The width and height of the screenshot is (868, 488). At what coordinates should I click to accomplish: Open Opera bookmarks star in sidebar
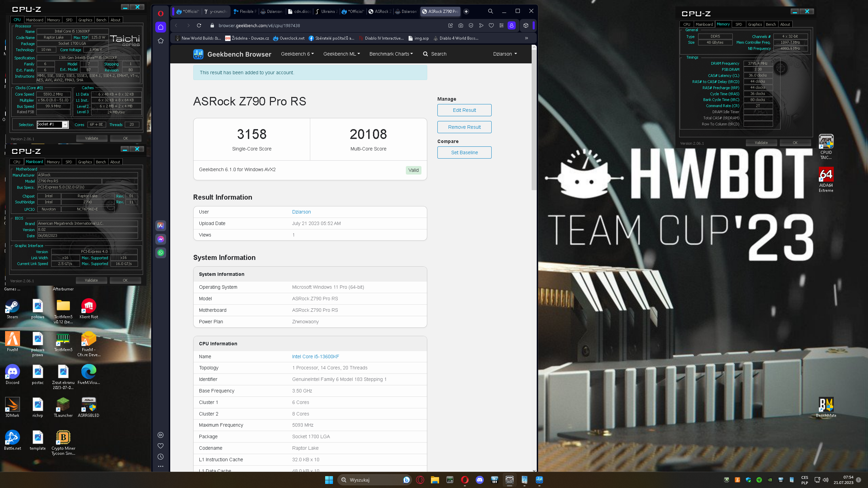pos(161,41)
